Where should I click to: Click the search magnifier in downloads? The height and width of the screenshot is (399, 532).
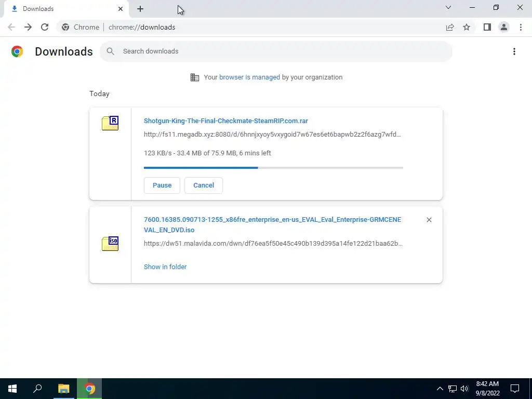[x=110, y=51]
